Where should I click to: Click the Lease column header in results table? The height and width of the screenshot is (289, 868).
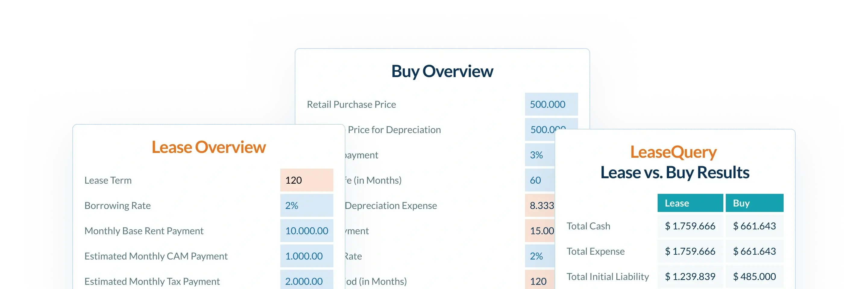click(x=690, y=203)
